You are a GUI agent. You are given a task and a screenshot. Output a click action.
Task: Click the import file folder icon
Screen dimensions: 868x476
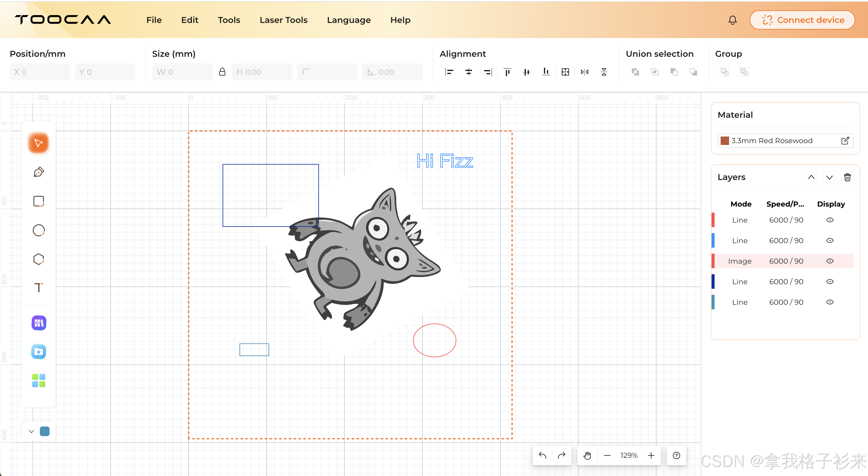point(38,352)
